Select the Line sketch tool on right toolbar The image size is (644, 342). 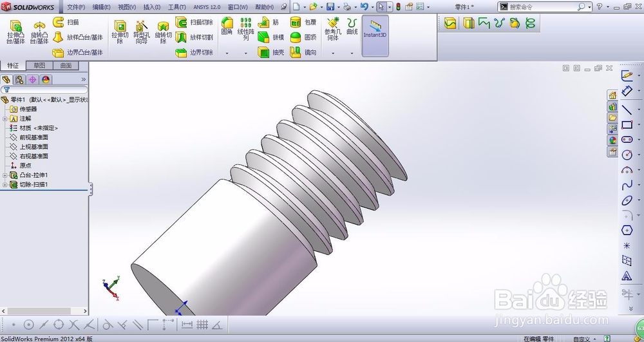[627, 109]
